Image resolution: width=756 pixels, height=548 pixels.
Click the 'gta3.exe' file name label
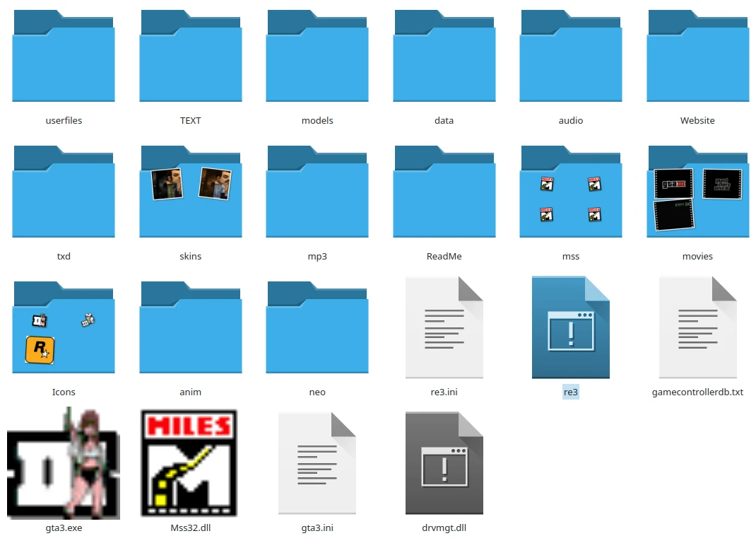click(64, 527)
